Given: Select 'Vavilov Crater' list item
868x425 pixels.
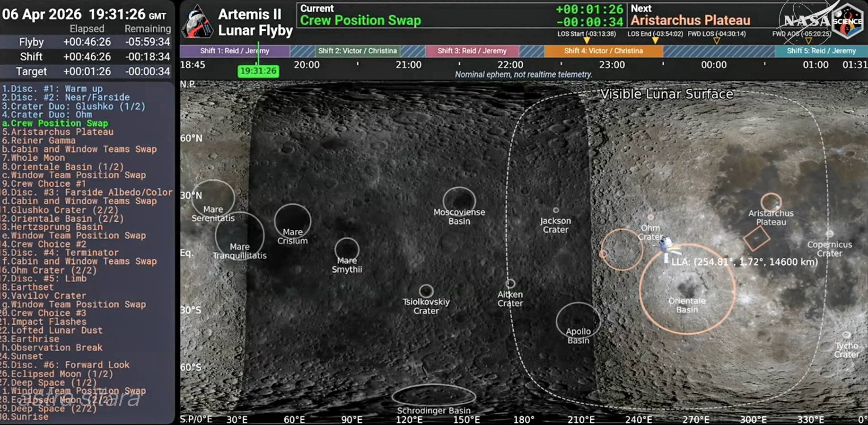Looking at the screenshot, I should (43, 295).
